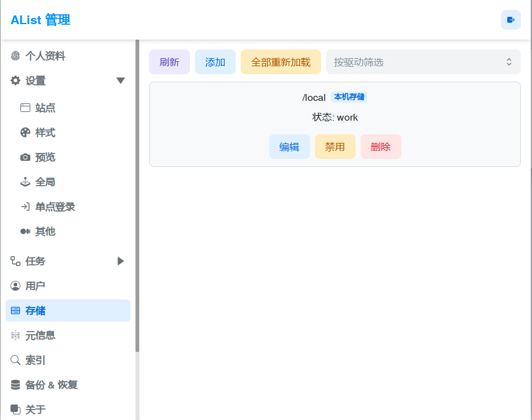Open the 站点 settings page
Viewport: 532px width, 420px height.
[x=45, y=108]
